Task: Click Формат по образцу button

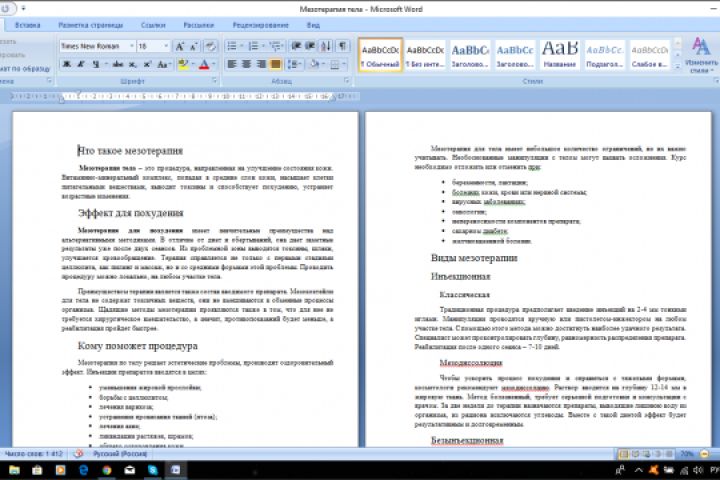Action: point(25,68)
